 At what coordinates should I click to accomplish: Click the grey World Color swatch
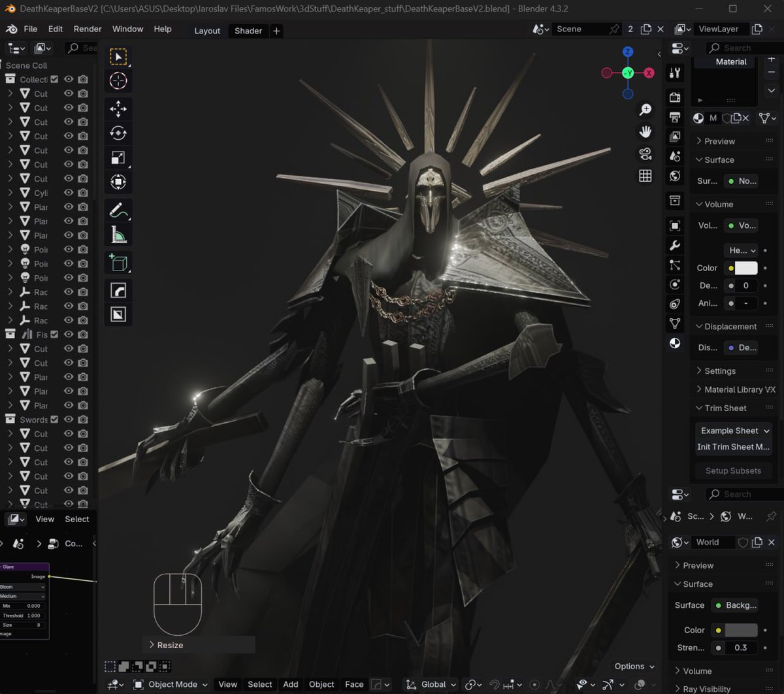(742, 630)
